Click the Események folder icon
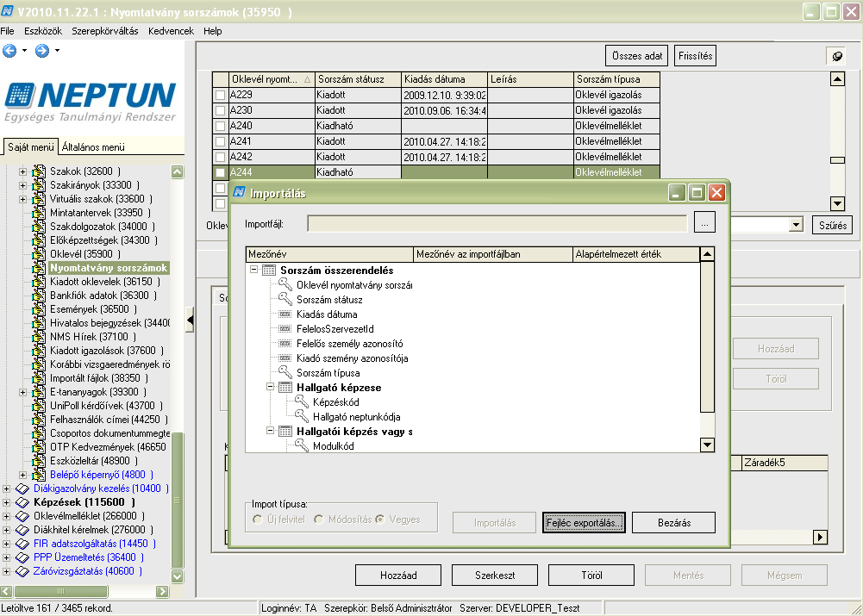Screen dimensions: 863x616 (39, 309)
